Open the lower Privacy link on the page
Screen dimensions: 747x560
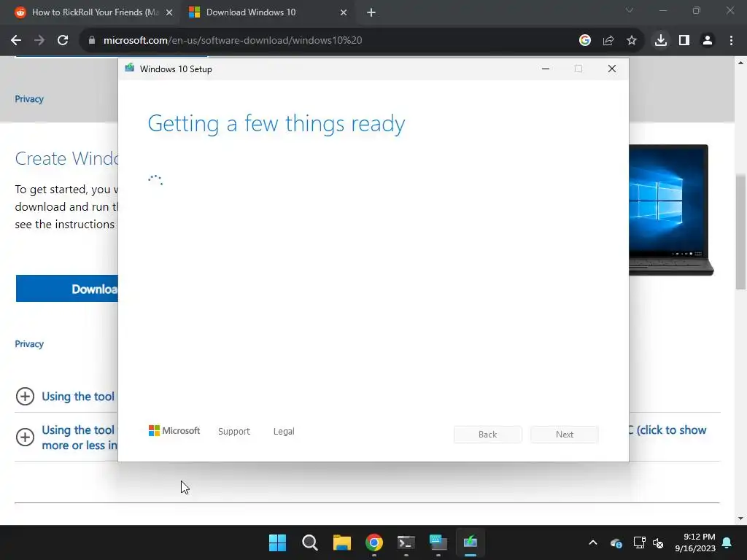tap(29, 344)
